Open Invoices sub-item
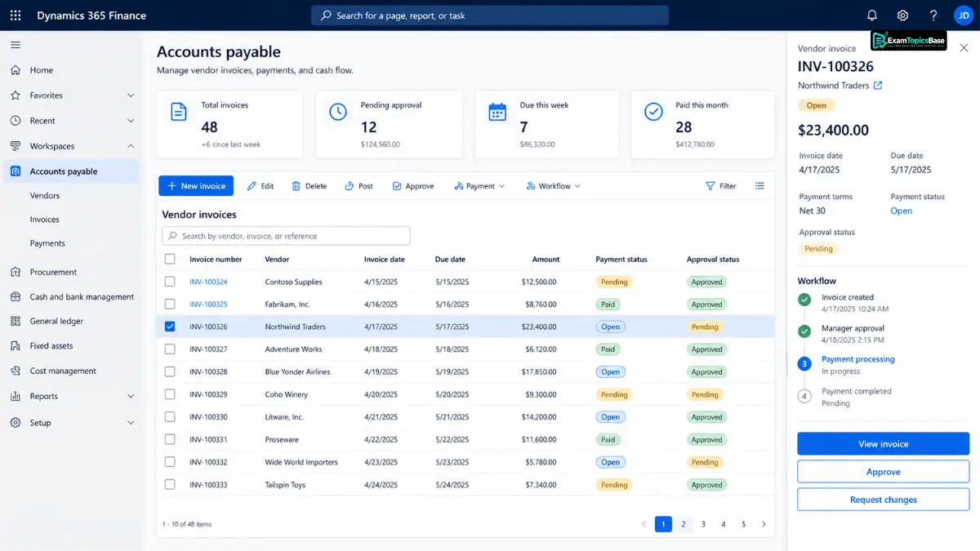Viewport: 980px width, 551px height. pos(45,220)
